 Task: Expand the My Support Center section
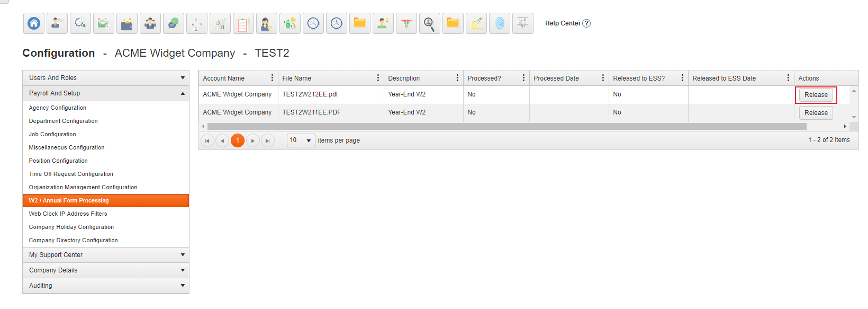pyautogui.click(x=106, y=255)
